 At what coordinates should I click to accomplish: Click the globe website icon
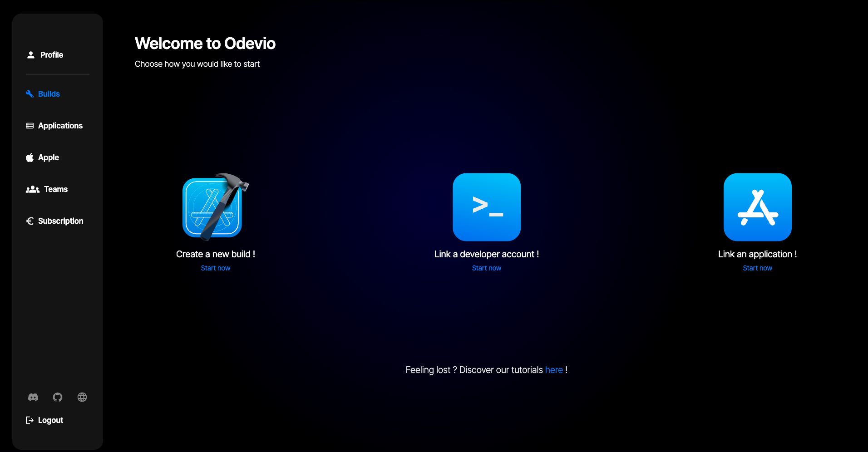pyautogui.click(x=82, y=397)
